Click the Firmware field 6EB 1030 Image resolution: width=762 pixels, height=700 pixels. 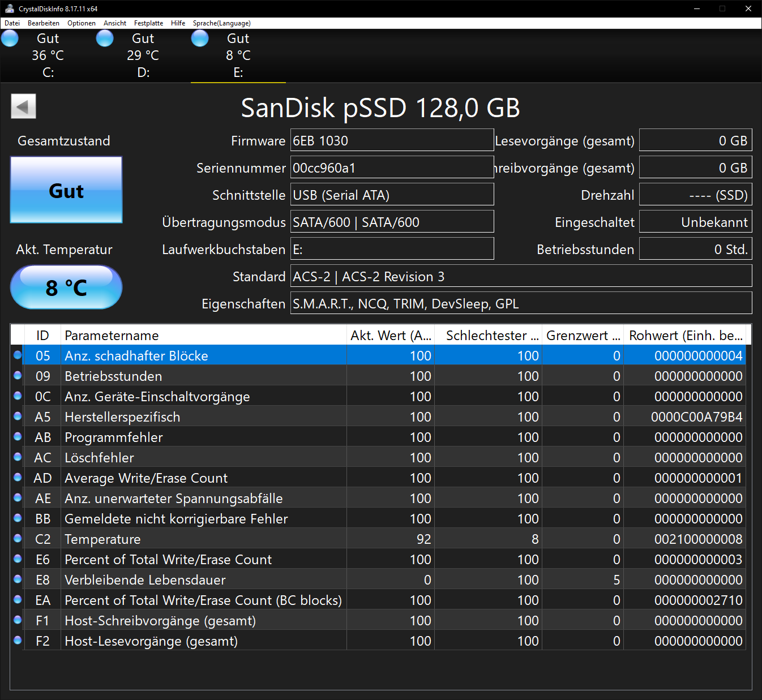coord(392,140)
